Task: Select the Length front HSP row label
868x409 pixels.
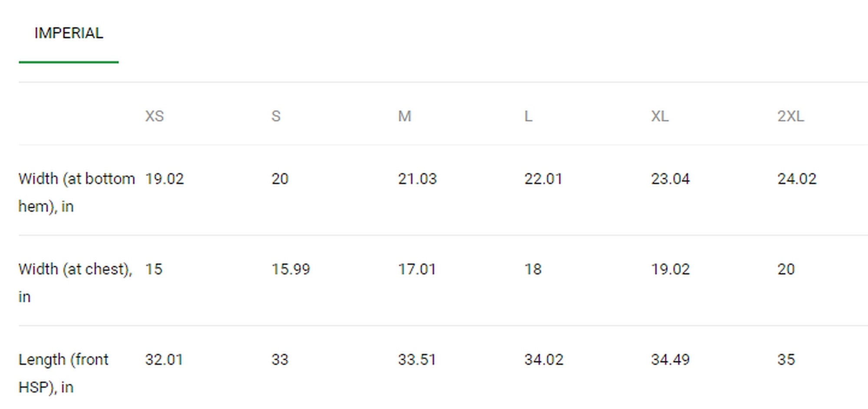Action: pyautogui.click(x=63, y=373)
